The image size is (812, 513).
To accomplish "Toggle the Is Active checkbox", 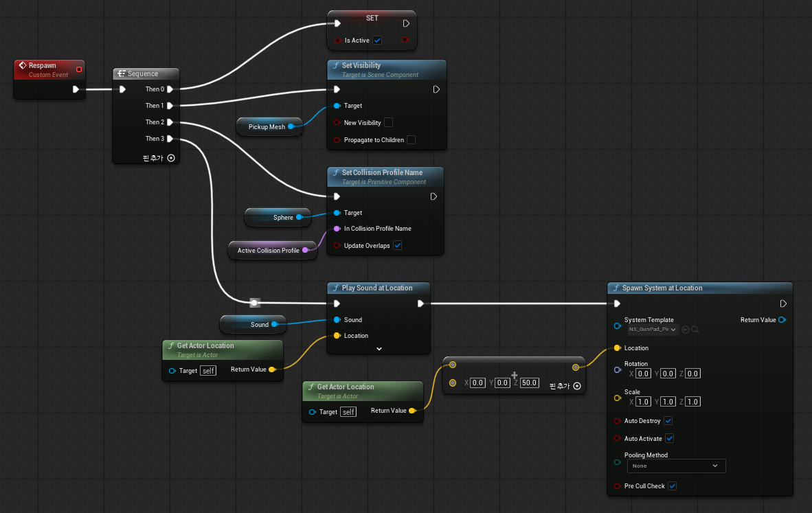I will click(x=378, y=41).
